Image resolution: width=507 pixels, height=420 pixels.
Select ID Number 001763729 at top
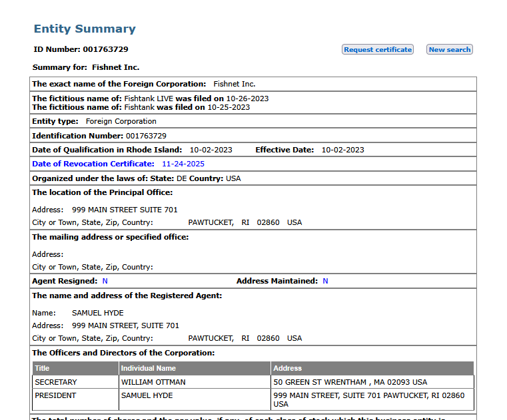[81, 49]
